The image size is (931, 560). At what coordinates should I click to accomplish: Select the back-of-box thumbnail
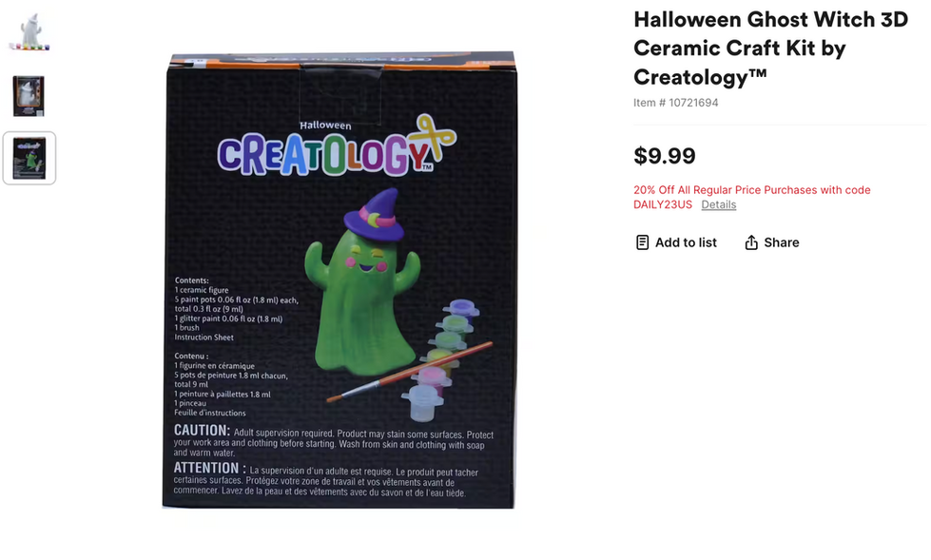point(29,158)
